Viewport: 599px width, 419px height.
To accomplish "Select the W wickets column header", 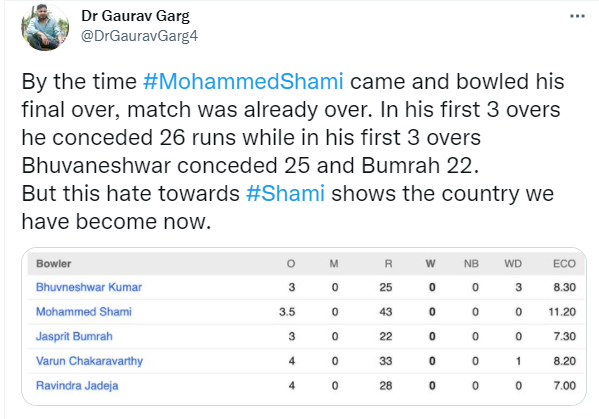I will tap(431, 264).
